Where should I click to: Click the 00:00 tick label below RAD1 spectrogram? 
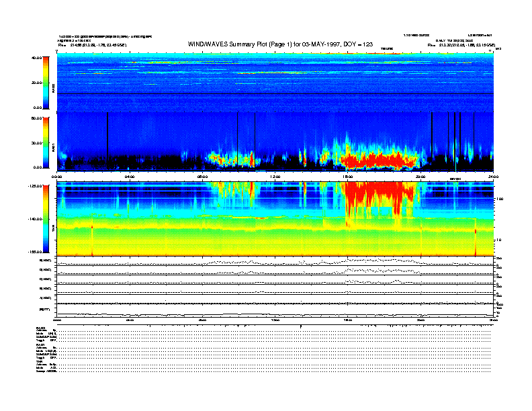[x=56, y=177]
